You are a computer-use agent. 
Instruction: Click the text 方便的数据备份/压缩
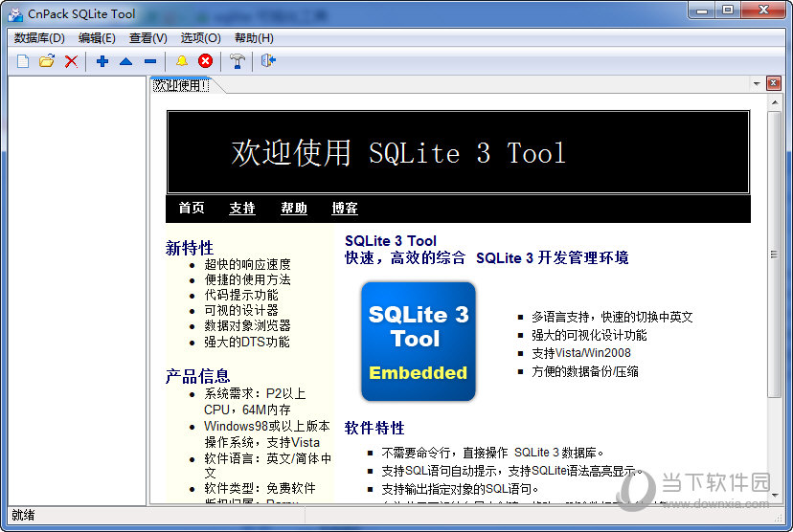point(584,371)
